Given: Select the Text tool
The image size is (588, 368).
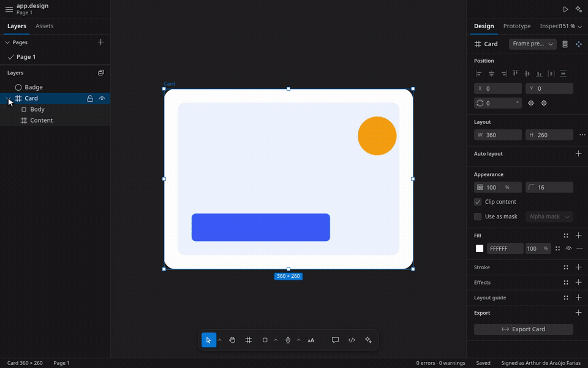Looking at the screenshot, I should (x=311, y=340).
